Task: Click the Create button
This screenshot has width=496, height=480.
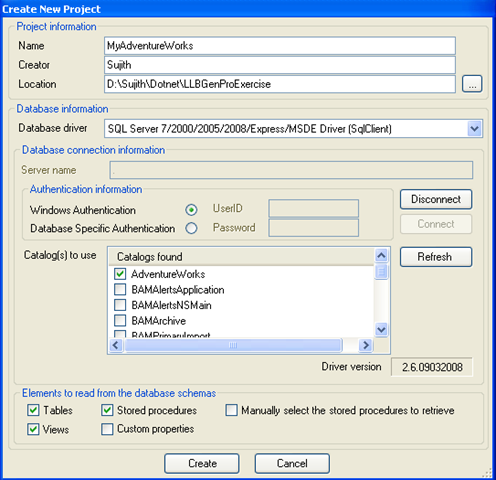Action: tap(202, 463)
